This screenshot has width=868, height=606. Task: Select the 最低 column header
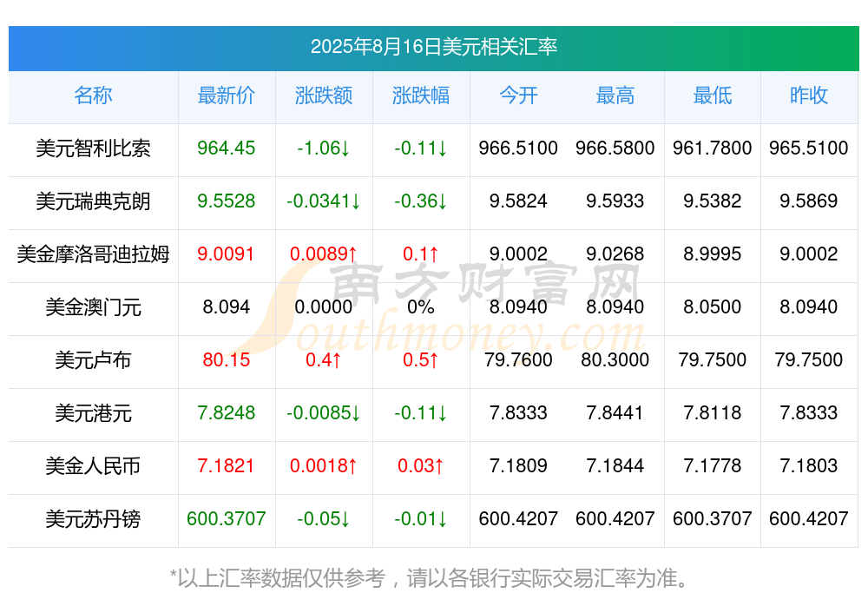pos(713,96)
